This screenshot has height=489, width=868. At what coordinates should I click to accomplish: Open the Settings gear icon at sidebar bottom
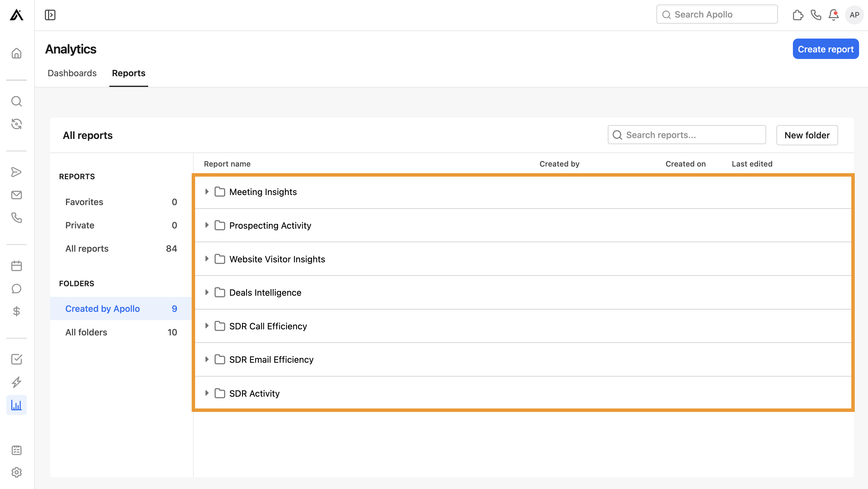click(16, 473)
